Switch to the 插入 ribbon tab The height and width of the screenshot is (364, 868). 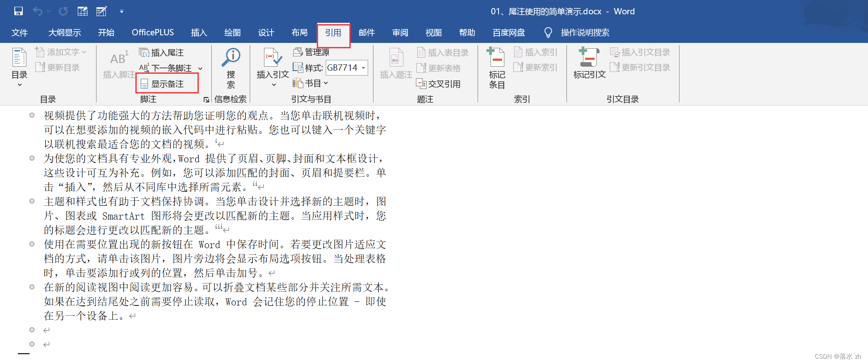pos(199,33)
